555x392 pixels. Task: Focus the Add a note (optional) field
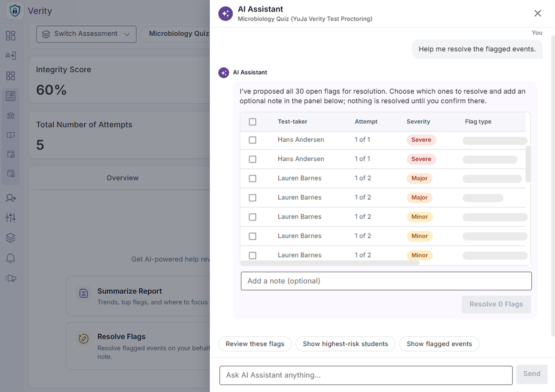[386, 281]
